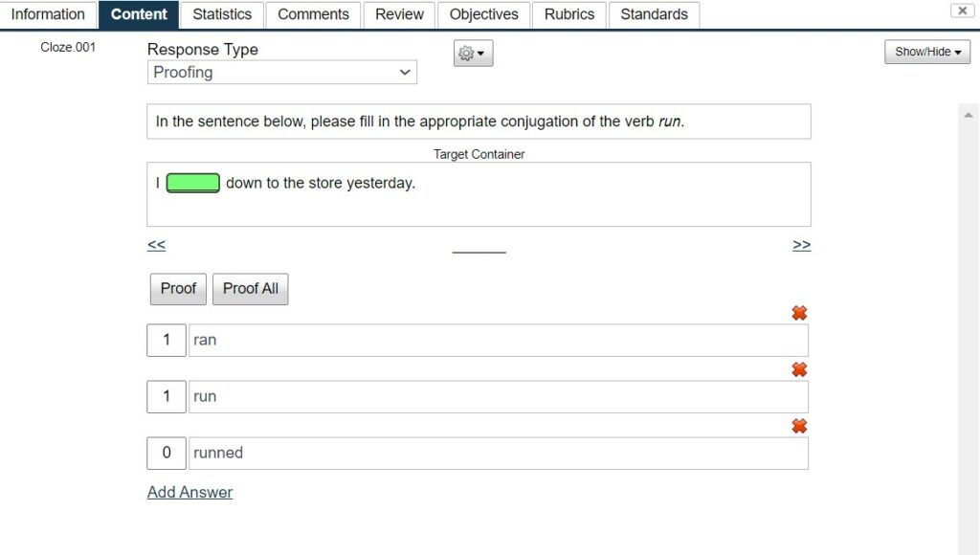Switch to the Information tab
The height and width of the screenshot is (555, 980).
click(48, 14)
